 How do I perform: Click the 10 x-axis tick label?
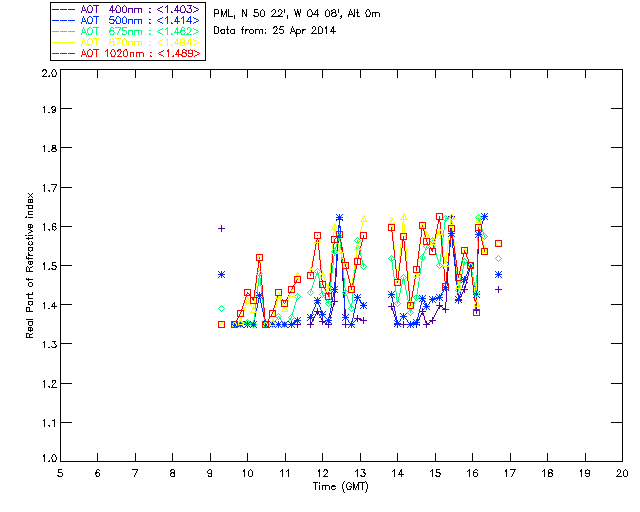point(247,473)
